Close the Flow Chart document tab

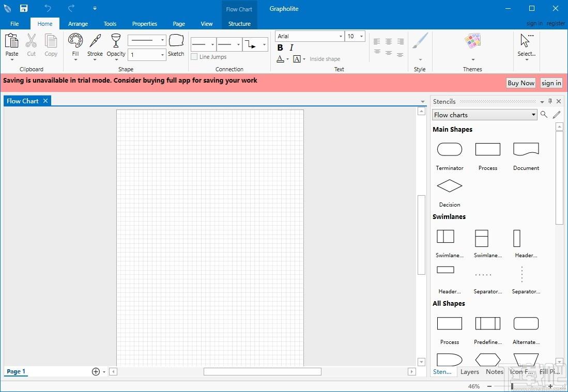coord(45,101)
